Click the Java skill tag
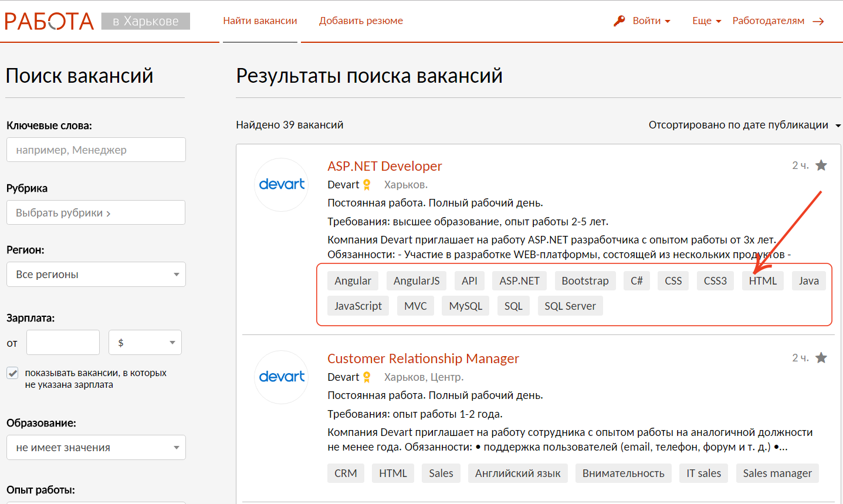This screenshot has width=843, height=504. (x=808, y=281)
